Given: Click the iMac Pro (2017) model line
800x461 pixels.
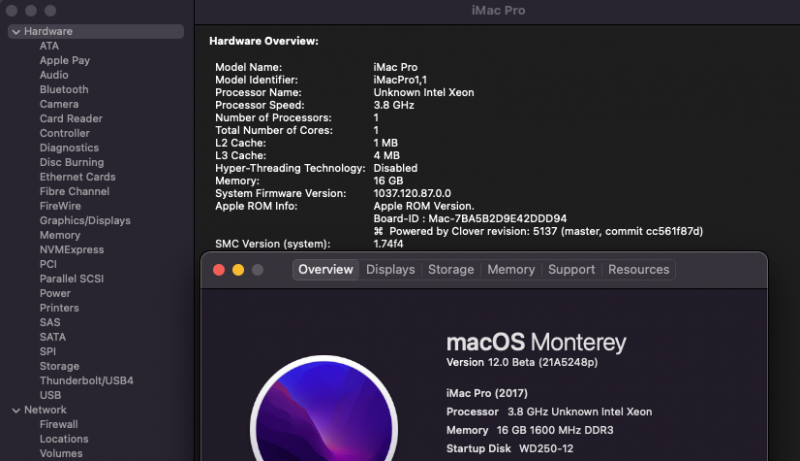Looking at the screenshot, I should [x=487, y=394].
